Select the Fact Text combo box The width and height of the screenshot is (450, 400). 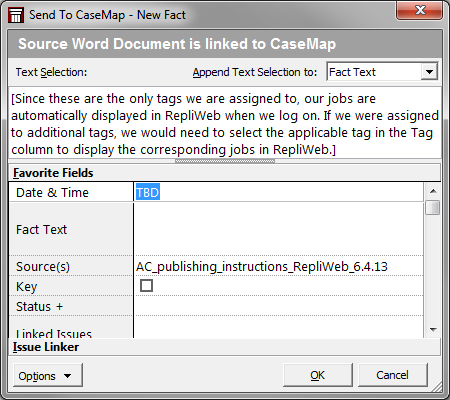pos(382,72)
